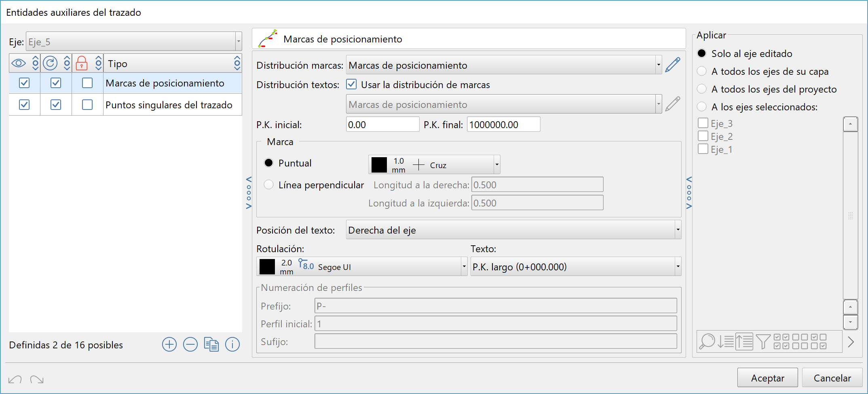Click the Sufijo field
Viewport: 868px width, 394px height.
click(x=496, y=341)
